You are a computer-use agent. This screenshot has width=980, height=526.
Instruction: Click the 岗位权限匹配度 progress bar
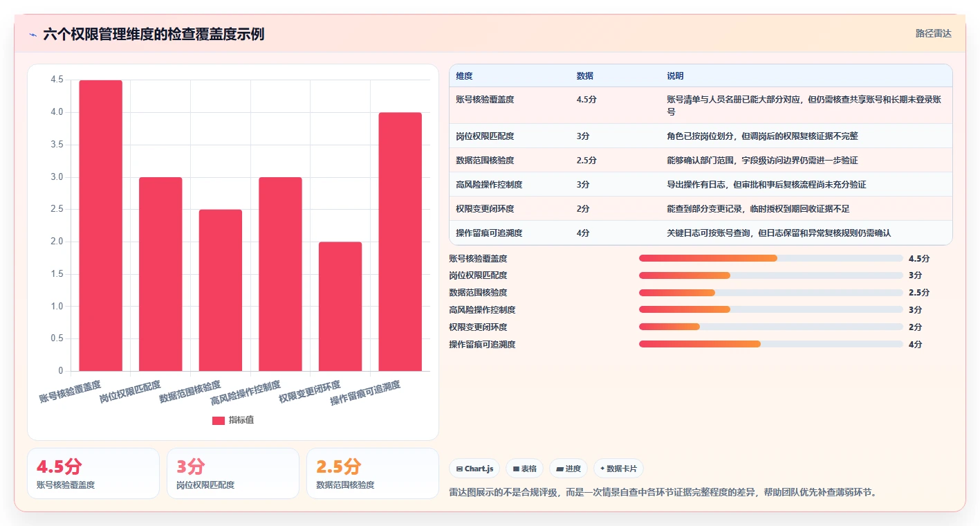[771, 275]
